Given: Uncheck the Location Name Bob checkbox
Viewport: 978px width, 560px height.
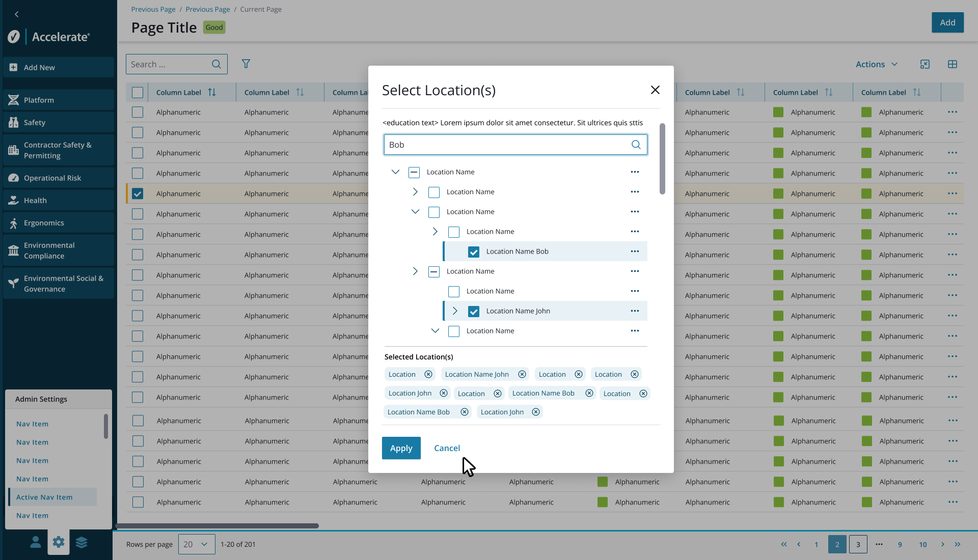Looking at the screenshot, I should [x=474, y=252].
